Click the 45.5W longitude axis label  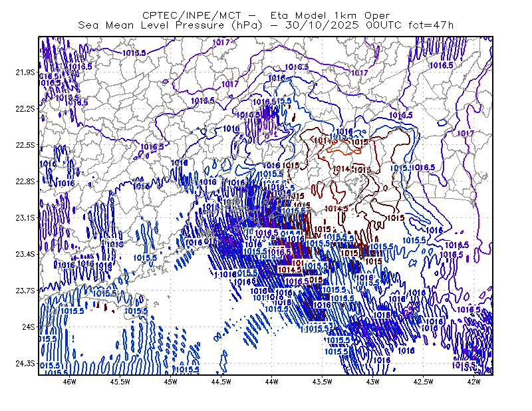pyautogui.click(x=120, y=382)
